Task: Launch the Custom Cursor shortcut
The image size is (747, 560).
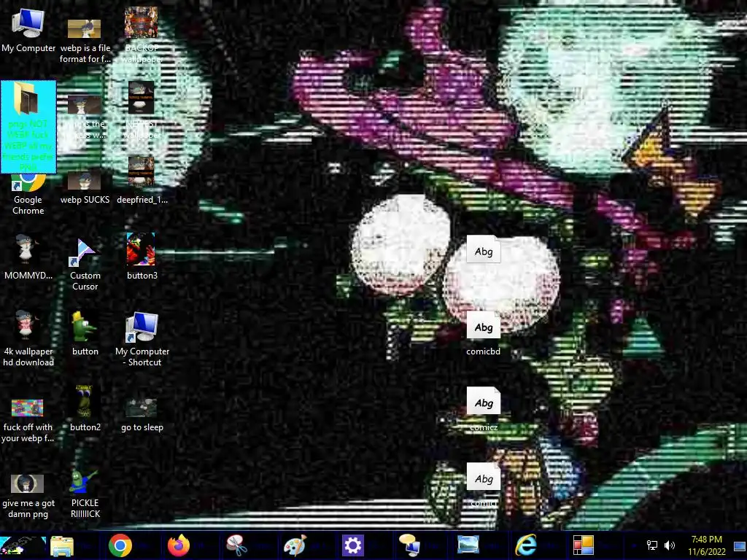Action: [85, 265]
